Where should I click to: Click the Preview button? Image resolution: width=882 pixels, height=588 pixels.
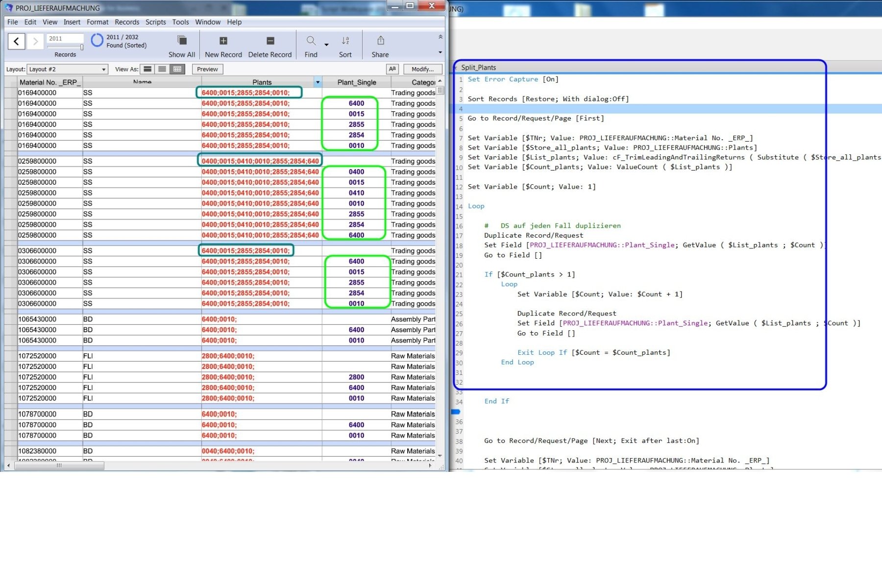(207, 69)
